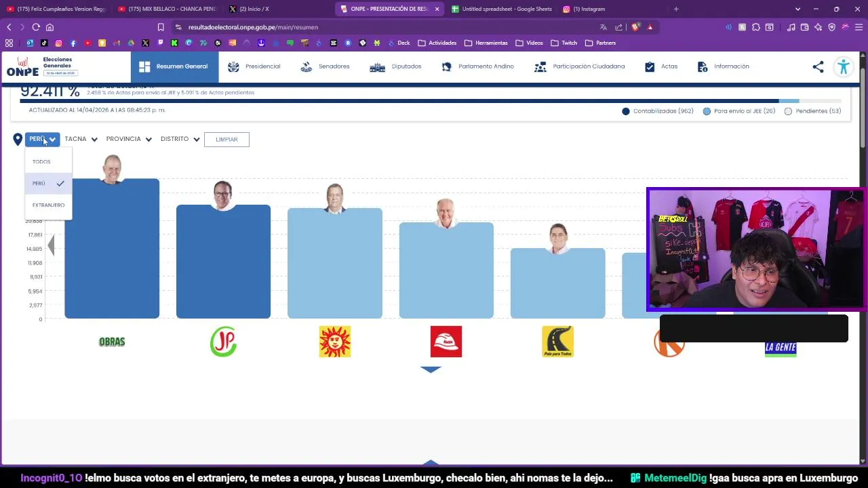The image size is (868, 488).
Task: Open the browser hamburger menu
Action: 859,27
